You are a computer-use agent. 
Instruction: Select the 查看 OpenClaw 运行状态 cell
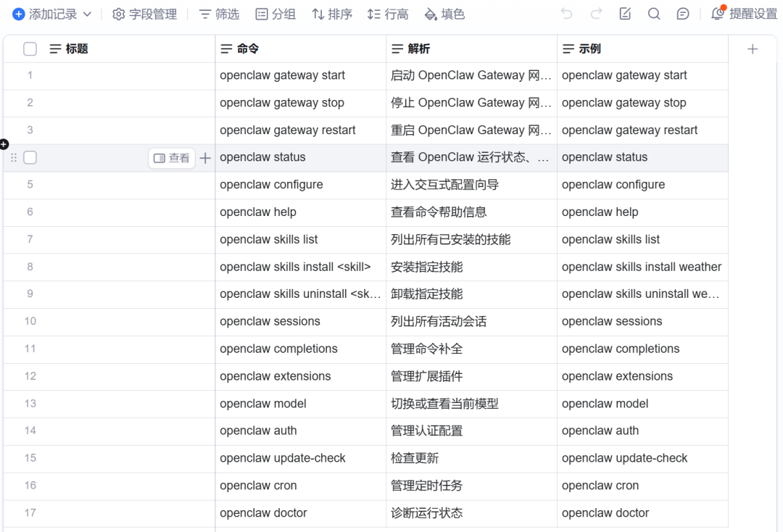click(471, 158)
